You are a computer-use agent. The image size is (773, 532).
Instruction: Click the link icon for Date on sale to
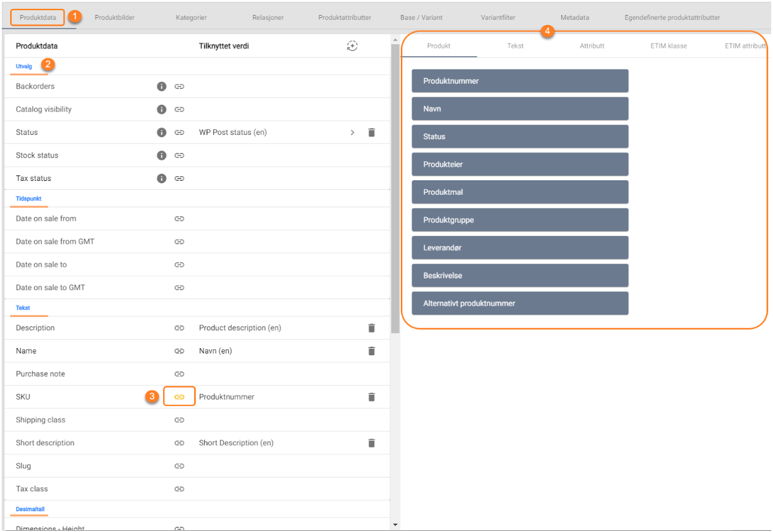179,264
